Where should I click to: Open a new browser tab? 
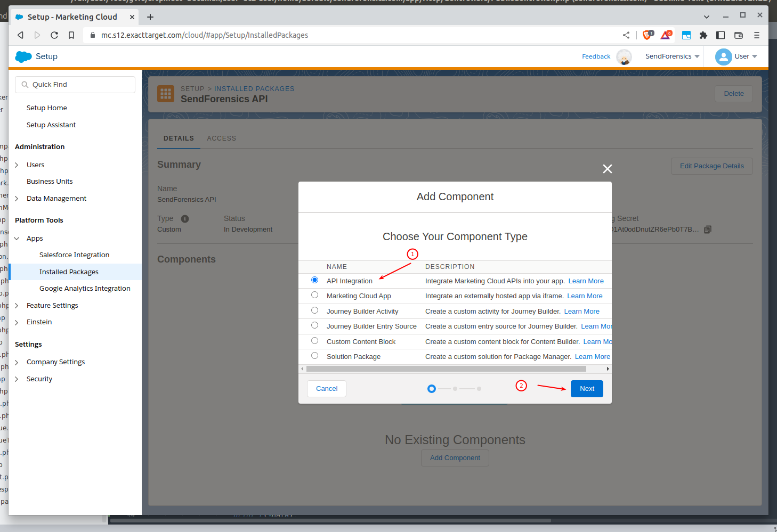(x=150, y=17)
